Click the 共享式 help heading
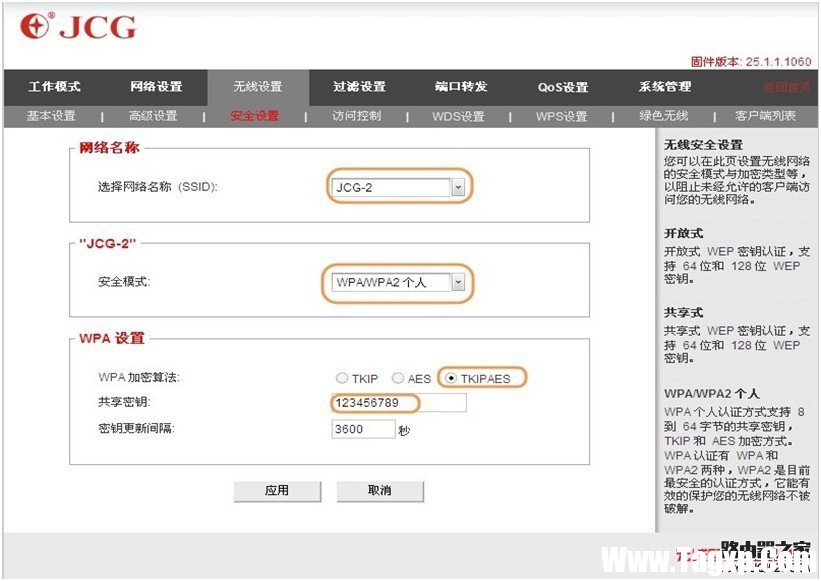Viewport: 821px width, 581px height. click(x=683, y=312)
